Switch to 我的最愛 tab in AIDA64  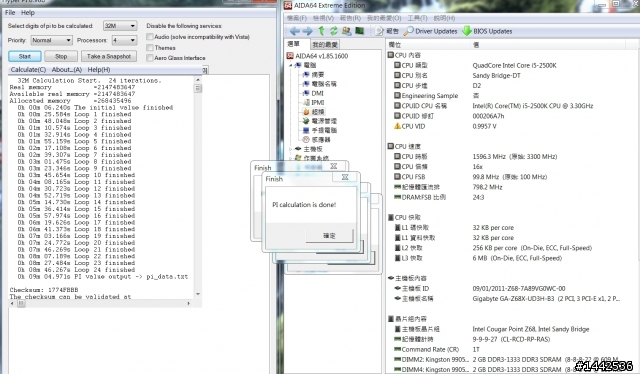[x=325, y=45]
